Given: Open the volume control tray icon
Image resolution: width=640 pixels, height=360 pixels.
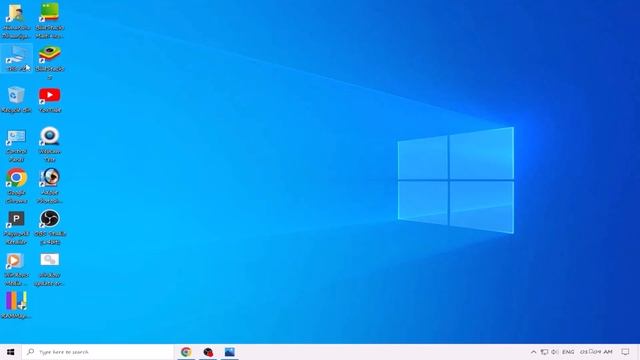Looking at the screenshot, I should pyautogui.click(x=555, y=352).
